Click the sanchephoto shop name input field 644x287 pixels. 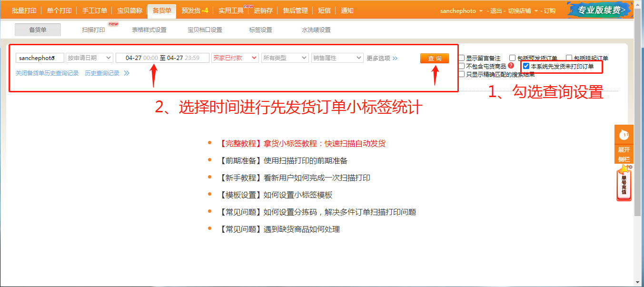(x=40, y=58)
